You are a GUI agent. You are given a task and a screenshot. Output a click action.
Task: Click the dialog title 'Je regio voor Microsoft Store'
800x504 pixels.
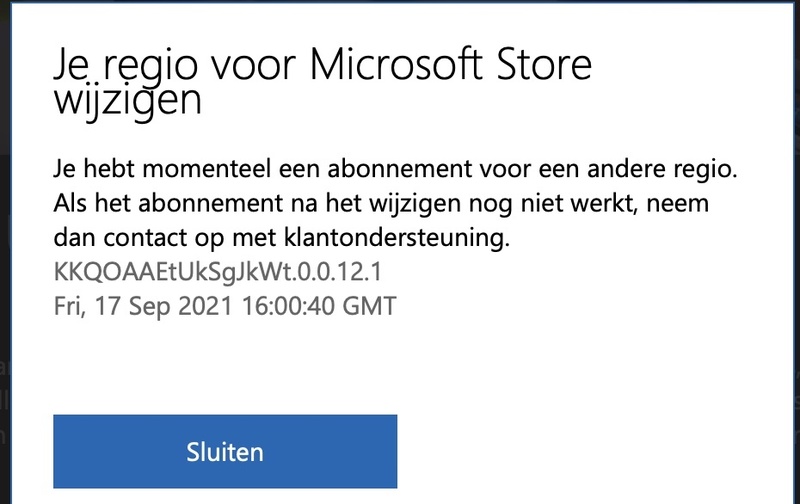[322, 66]
